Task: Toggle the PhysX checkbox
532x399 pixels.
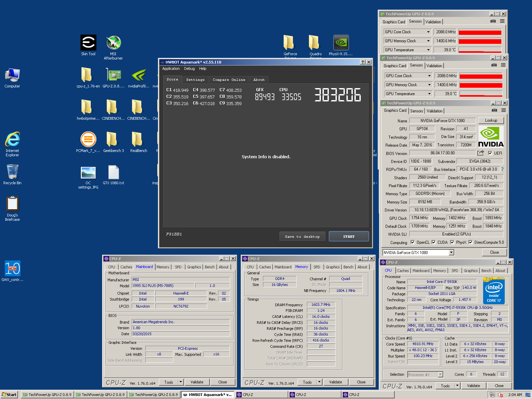Action: [452, 242]
